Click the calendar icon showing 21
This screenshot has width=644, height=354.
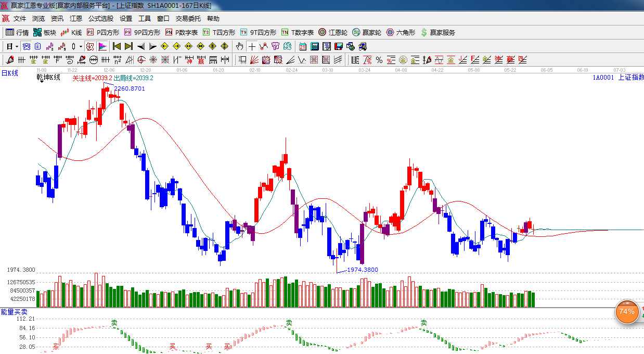[303, 46]
